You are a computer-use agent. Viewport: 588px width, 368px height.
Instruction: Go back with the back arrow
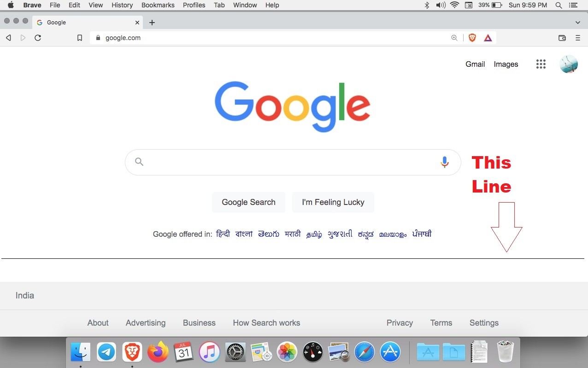pyautogui.click(x=8, y=38)
